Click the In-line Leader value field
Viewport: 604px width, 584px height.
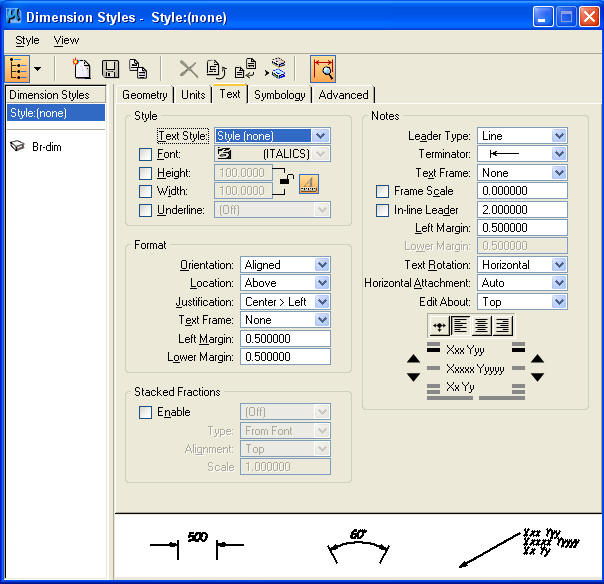point(522,210)
